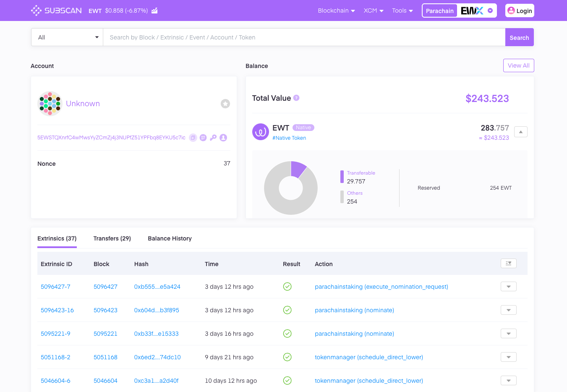Toggle the favorite star for this account
Screen dimensions: 567x392
(x=225, y=104)
